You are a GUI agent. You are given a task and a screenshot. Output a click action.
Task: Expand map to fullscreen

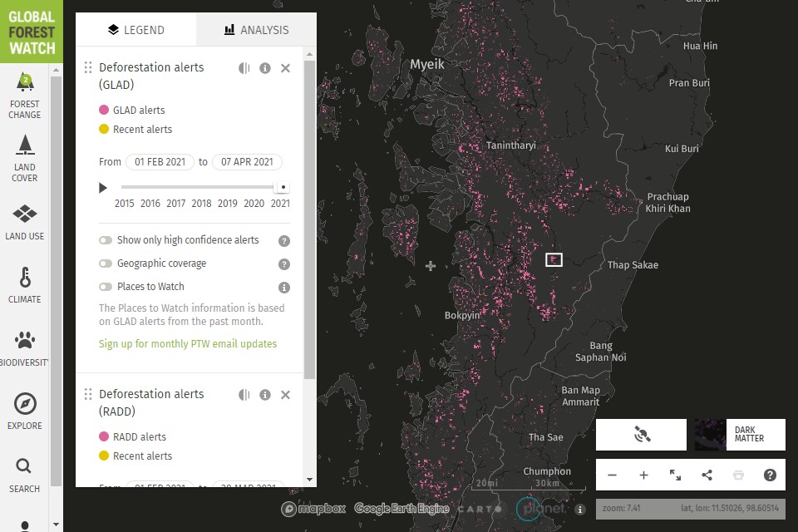tap(675, 475)
